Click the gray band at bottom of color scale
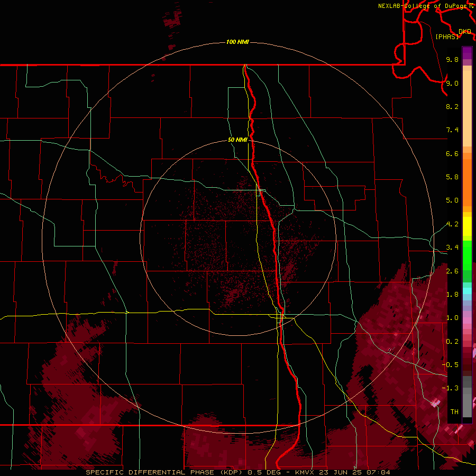 pyautogui.click(x=467, y=406)
